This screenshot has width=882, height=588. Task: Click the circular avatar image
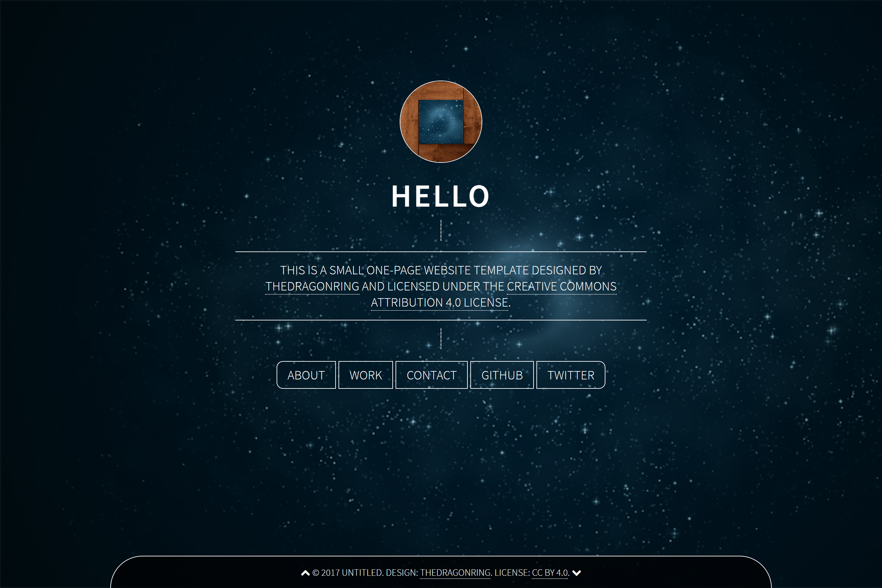(x=441, y=122)
